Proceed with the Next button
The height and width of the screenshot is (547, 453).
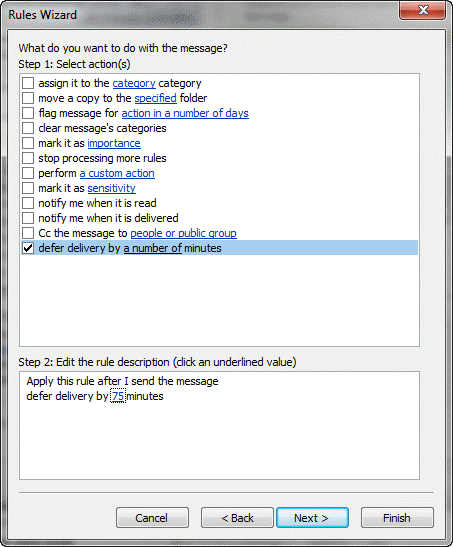coord(312,518)
